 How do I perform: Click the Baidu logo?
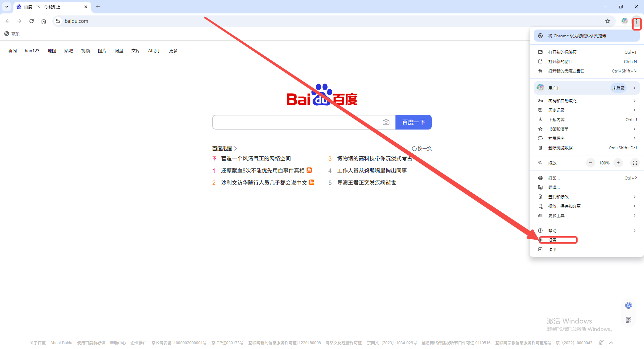[x=322, y=95]
